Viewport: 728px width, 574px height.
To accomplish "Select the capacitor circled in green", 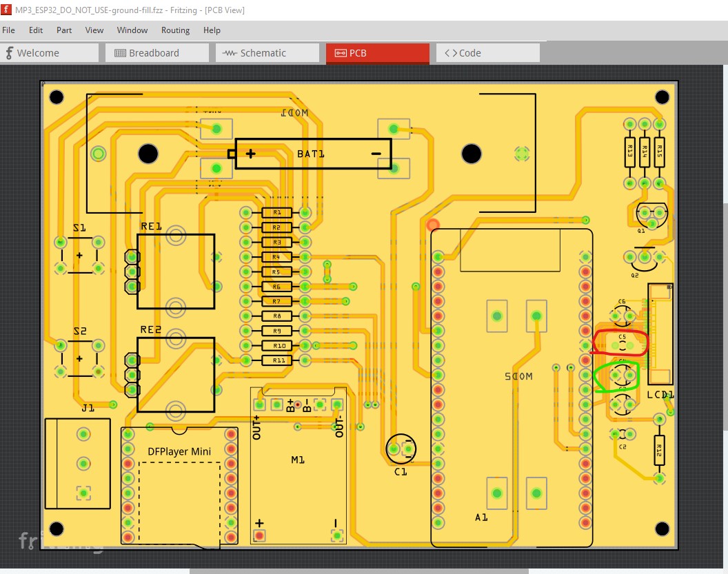I will [621, 376].
